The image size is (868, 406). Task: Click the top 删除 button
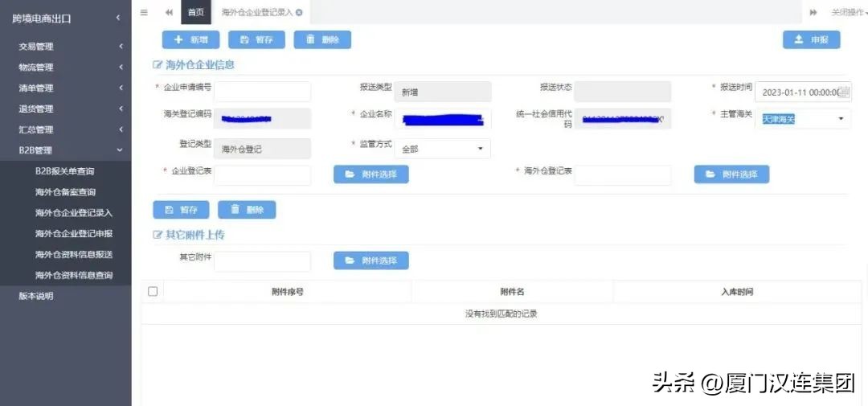(x=322, y=40)
